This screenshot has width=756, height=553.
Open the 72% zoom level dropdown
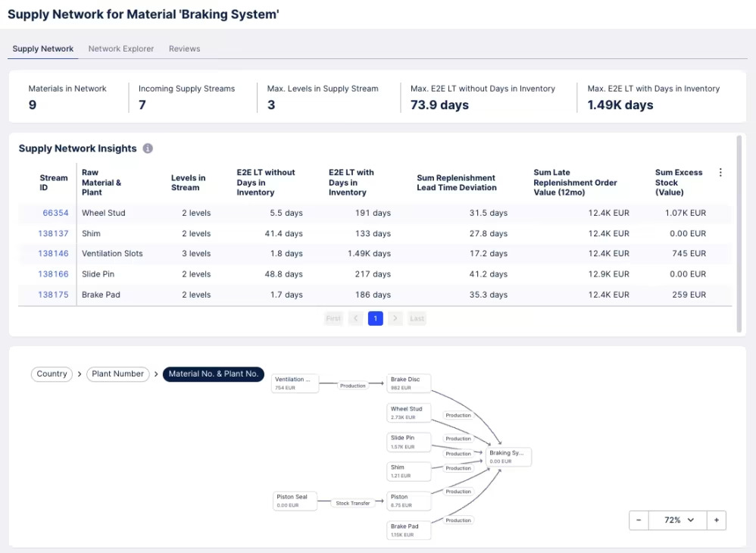point(676,520)
